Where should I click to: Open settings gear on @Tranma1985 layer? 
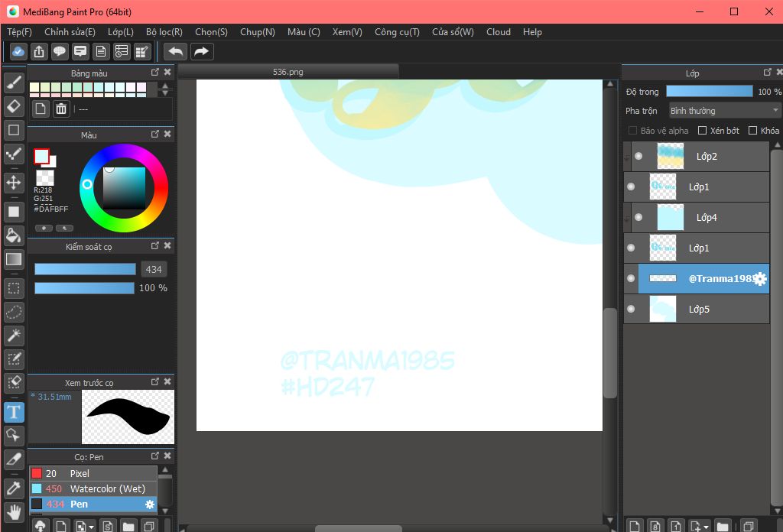pyautogui.click(x=760, y=278)
